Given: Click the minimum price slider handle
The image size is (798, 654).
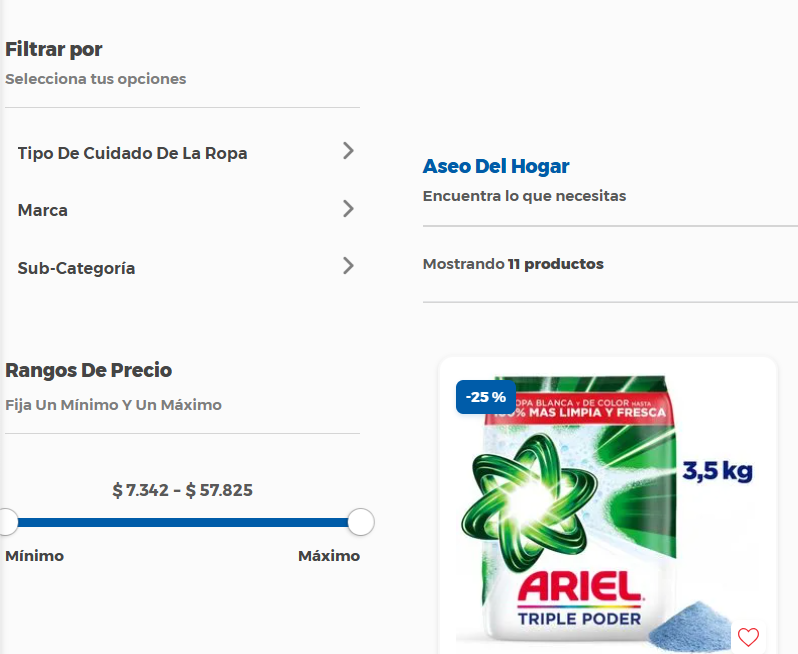Looking at the screenshot, I should 7,522.
